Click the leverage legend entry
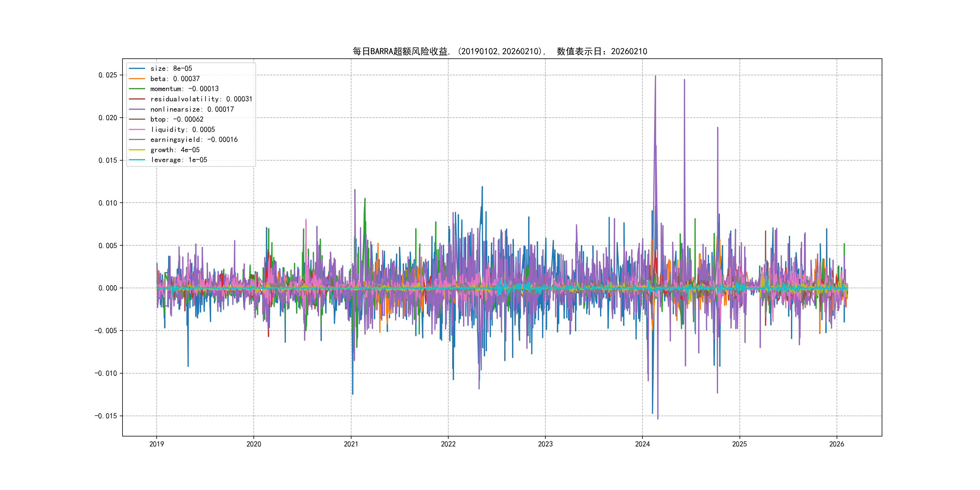 (x=178, y=160)
